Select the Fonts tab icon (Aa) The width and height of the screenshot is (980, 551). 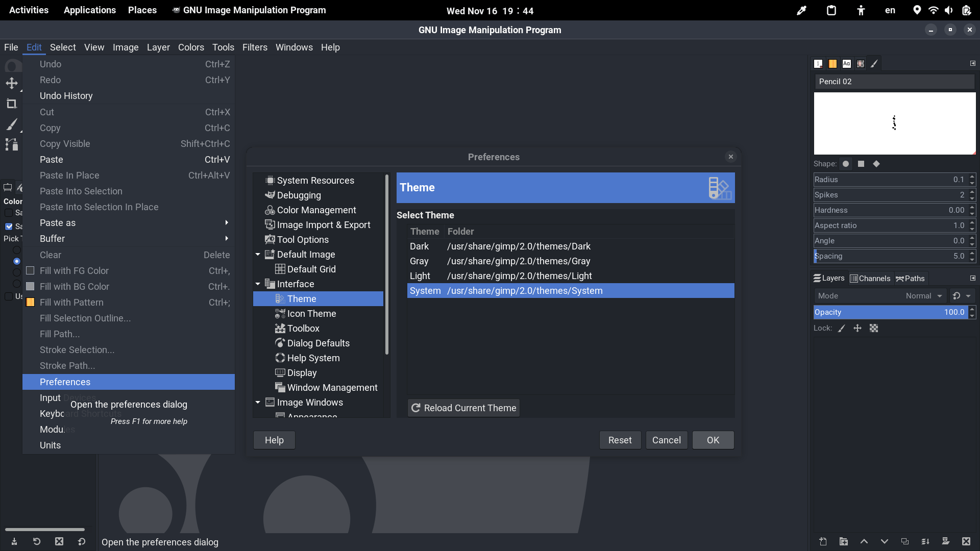[x=846, y=63]
